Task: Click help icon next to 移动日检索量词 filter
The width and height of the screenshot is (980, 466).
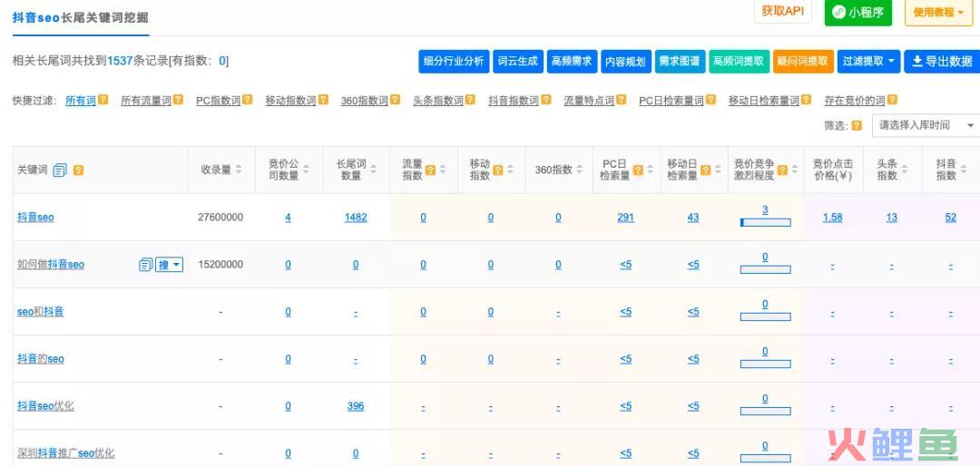Action: [x=807, y=100]
